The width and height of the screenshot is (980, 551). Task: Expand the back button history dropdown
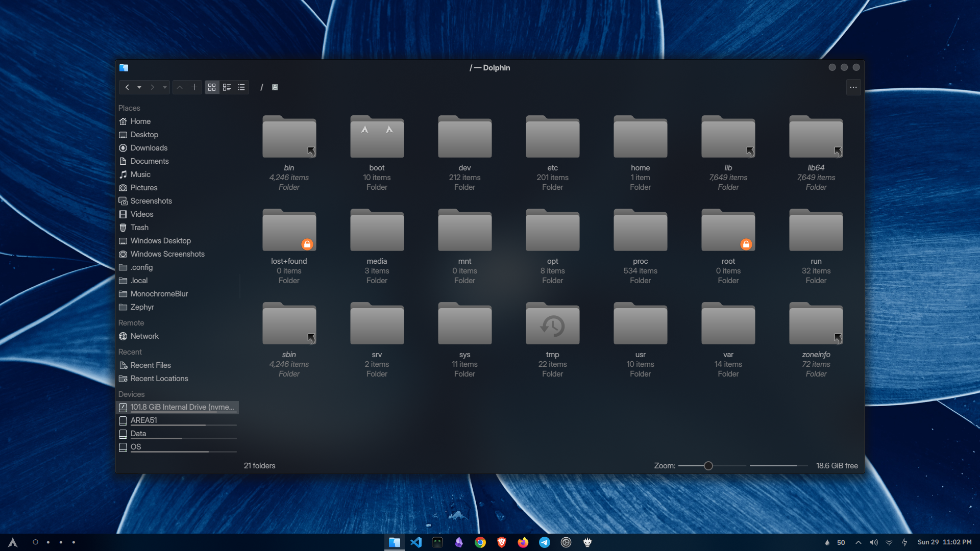(139, 87)
